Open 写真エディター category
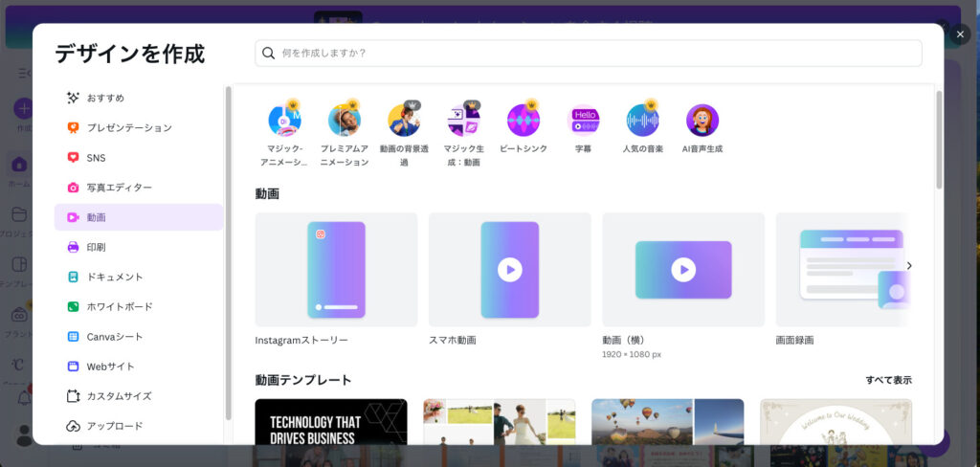The height and width of the screenshot is (467, 980). point(119,188)
